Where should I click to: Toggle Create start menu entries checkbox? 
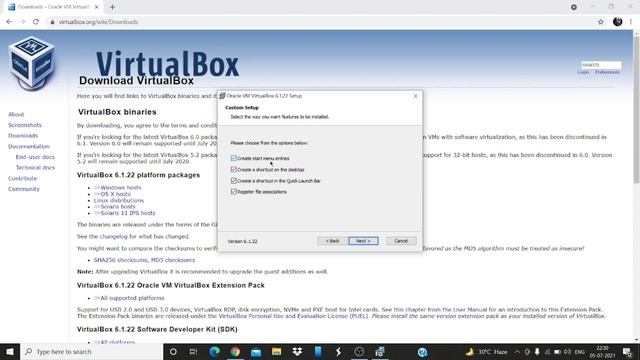[234, 158]
